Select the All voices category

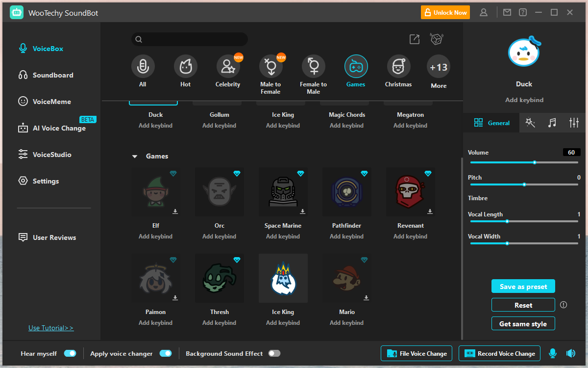[x=143, y=66]
